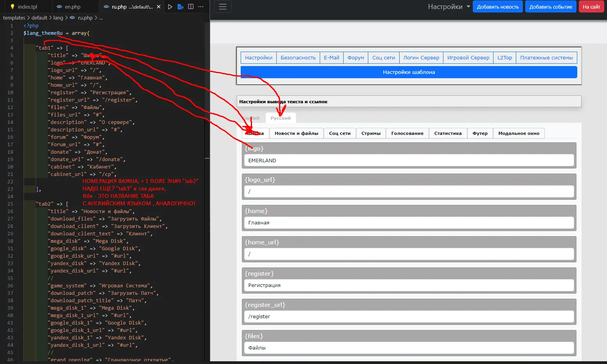Expand the Настройки dropdown in top navbar
The image size is (607, 364).
click(449, 7)
